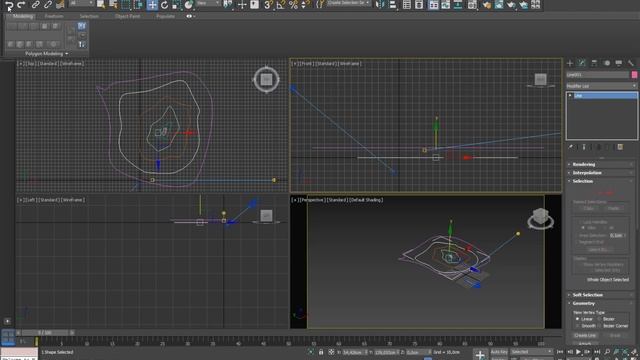Image resolution: width=640 pixels, height=360 pixels.
Task: Open the Hierarchy tab in command panel
Action: click(594, 63)
